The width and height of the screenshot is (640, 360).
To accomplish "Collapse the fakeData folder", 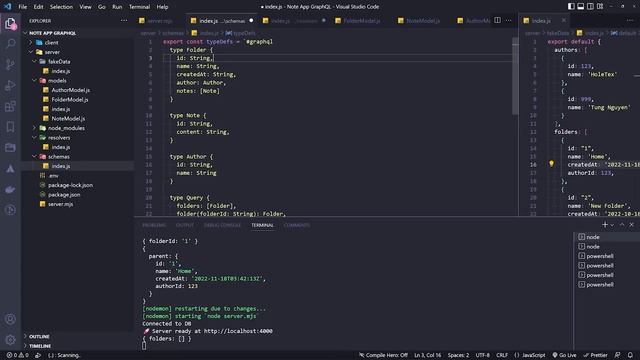I will tap(59, 61).
